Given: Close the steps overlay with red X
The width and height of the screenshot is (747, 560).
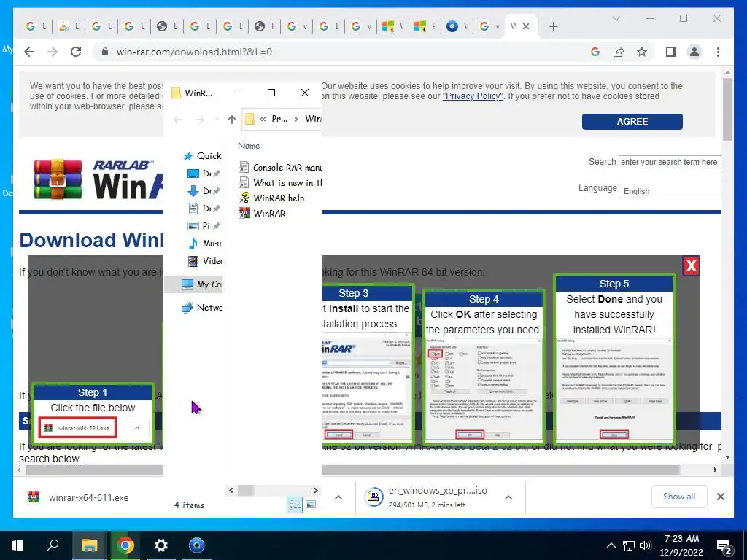Looking at the screenshot, I should (691, 265).
